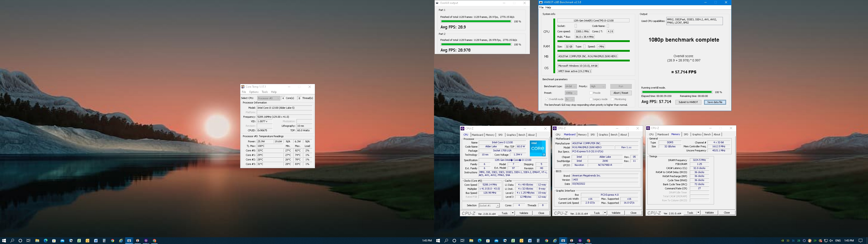This screenshot has width=868, height=244.
Task: Open Calculator on right monitor taskbar
Action: click(x=538, y=241)
